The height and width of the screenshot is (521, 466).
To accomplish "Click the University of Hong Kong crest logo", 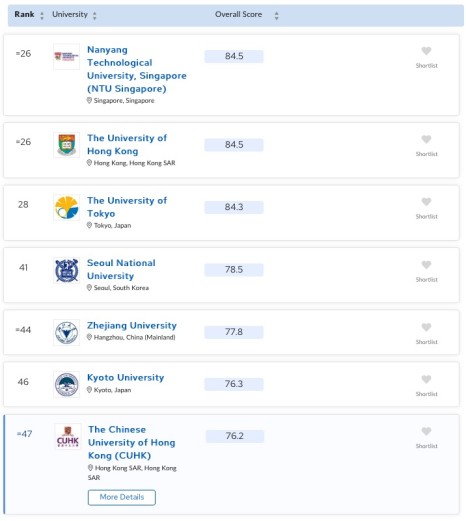I will [67, 145].
